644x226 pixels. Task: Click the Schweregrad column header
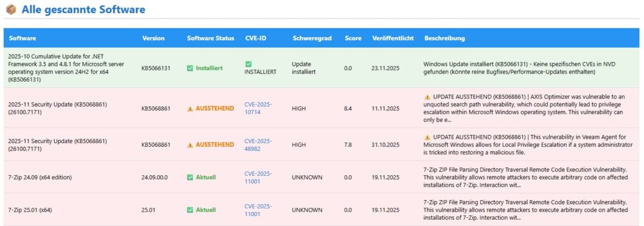312,38
